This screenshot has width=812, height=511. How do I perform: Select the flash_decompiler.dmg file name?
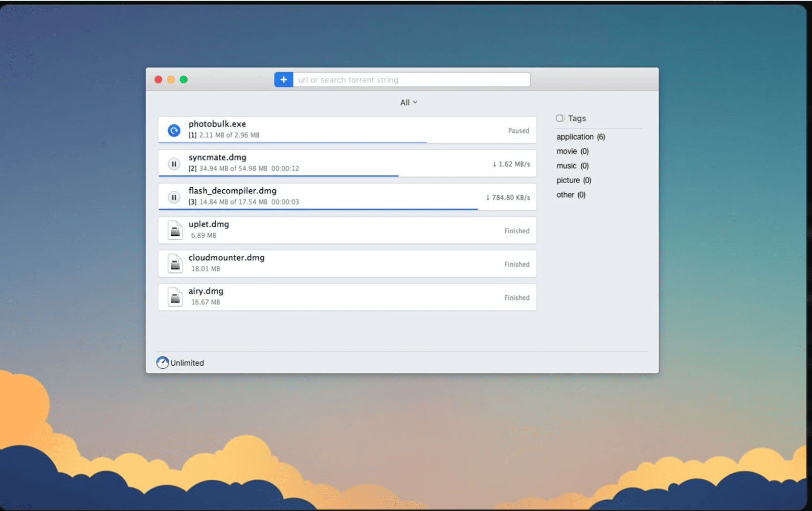(x=233, y=191)
